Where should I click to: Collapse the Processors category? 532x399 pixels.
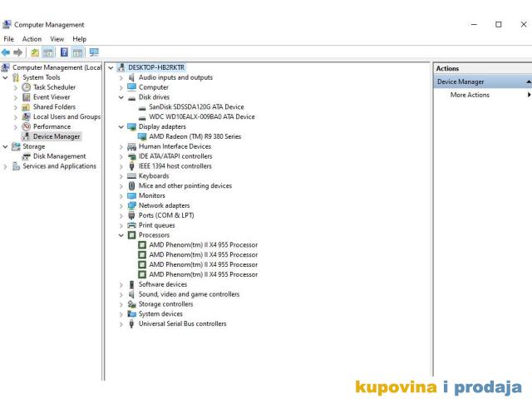121,235
